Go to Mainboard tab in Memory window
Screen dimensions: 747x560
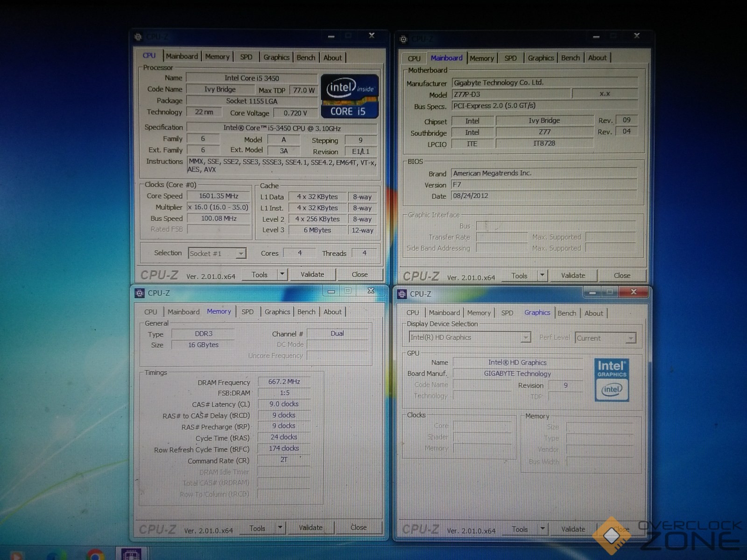tap(183, 312)
